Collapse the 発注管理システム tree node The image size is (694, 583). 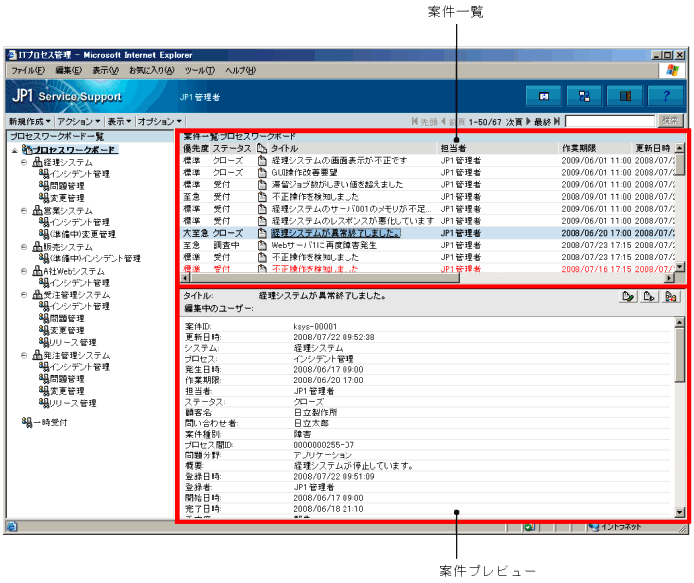point(24,355)
